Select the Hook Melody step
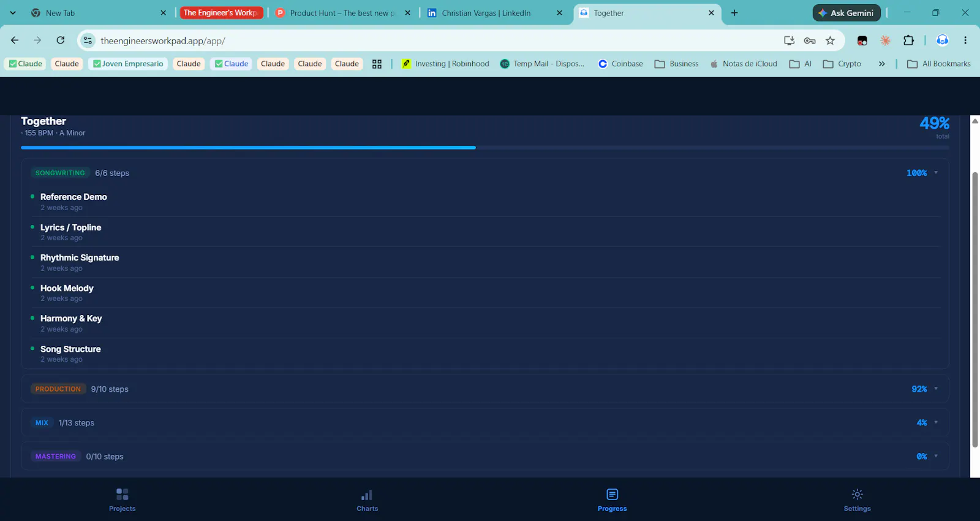The image size is (980, 521). coord(485,293)
